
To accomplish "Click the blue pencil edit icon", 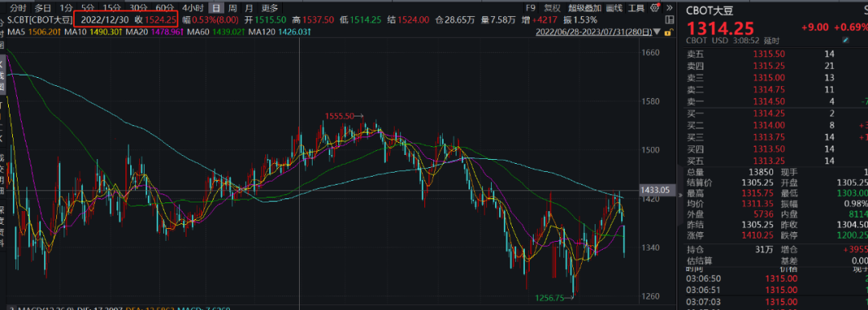I will (x=845, y=41).
